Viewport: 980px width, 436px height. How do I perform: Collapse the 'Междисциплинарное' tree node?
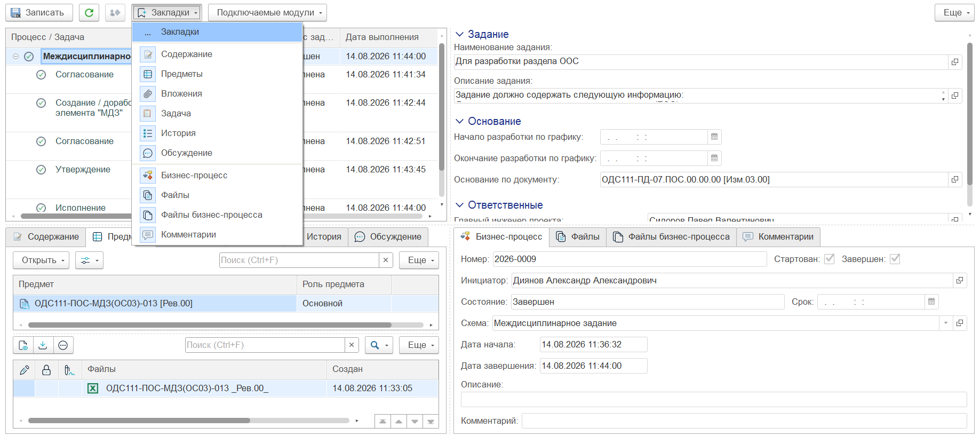click(x=15, y=56)
